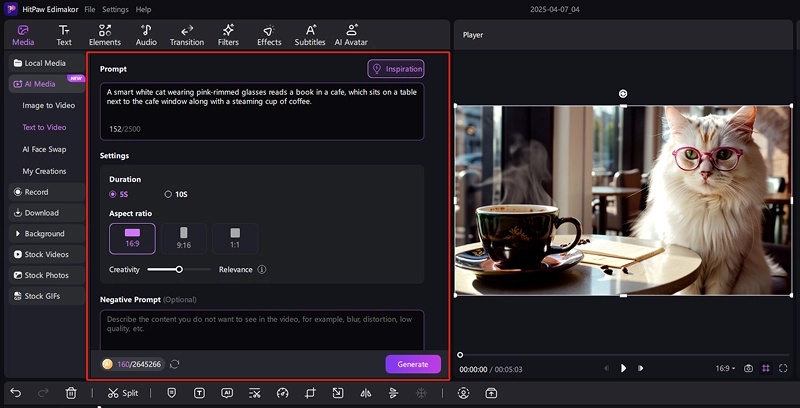Click the cat video preview
The width and height of the screenshot is (800, 408).
click(x=623, y=200)
